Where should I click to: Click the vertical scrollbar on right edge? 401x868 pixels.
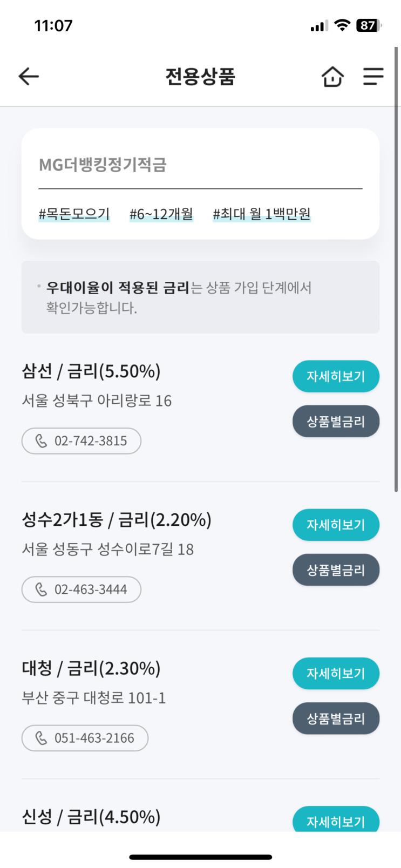396,270
